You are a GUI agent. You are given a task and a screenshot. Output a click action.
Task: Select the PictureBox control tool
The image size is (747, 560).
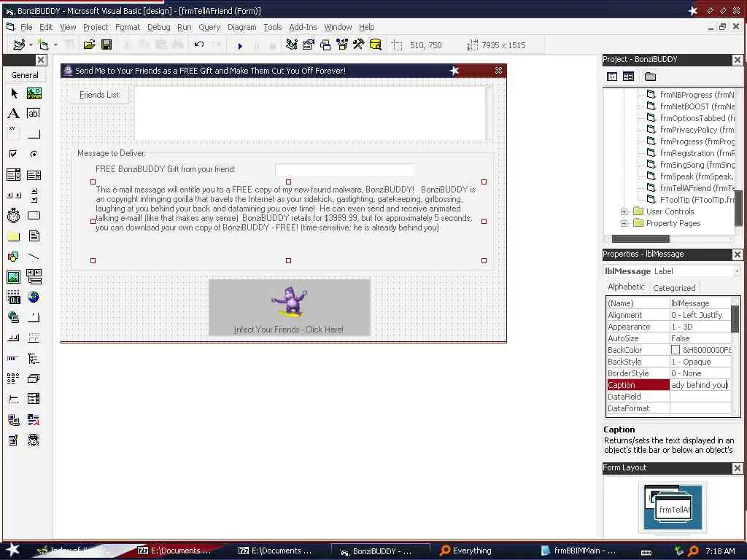click(x=34, y=93)
